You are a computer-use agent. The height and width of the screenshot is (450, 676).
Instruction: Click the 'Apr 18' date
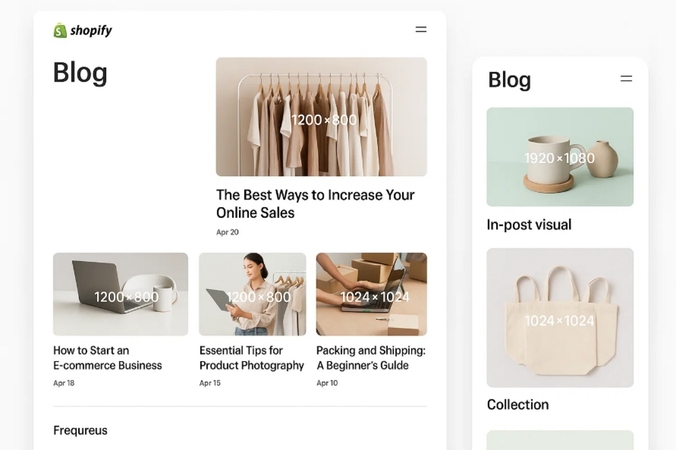[x=64, y=383]
